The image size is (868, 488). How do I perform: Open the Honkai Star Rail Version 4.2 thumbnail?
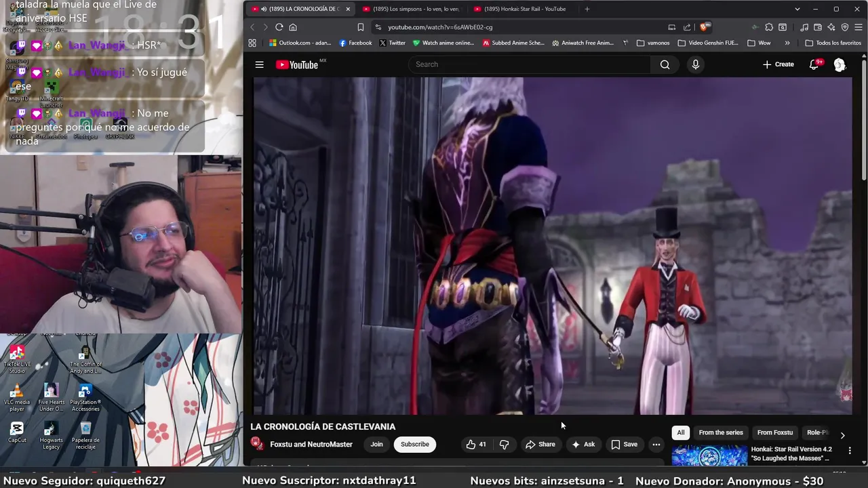click(709, 455)
